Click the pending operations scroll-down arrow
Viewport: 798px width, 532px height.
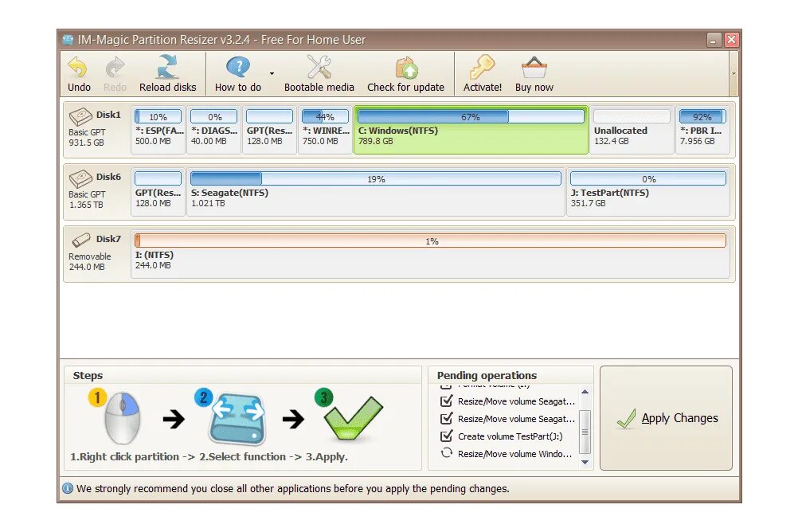pyautogui.click(x=585, y=462)
